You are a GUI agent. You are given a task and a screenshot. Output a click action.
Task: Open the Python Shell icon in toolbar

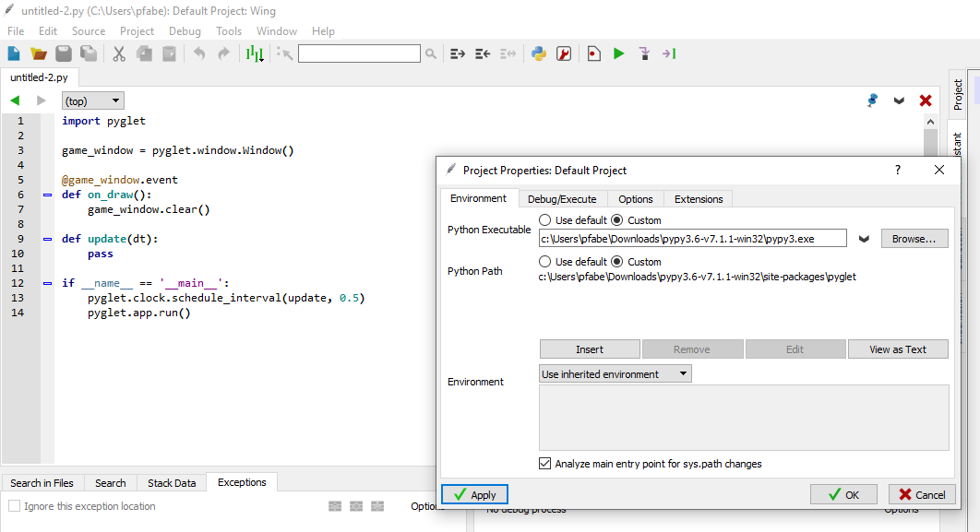click(x=539, y=53)
